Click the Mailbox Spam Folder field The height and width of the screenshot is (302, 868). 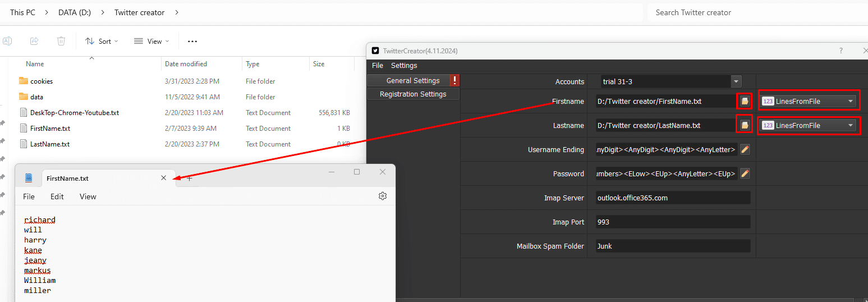[673, 246]
